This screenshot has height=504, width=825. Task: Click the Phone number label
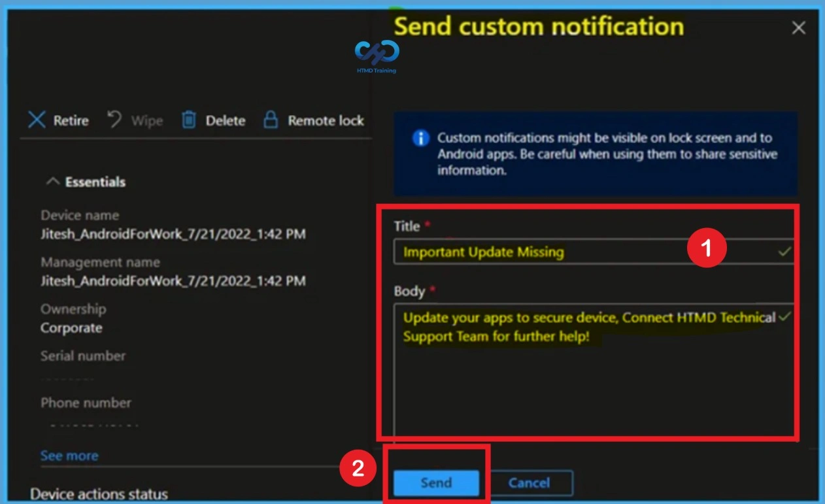(86, 403)
